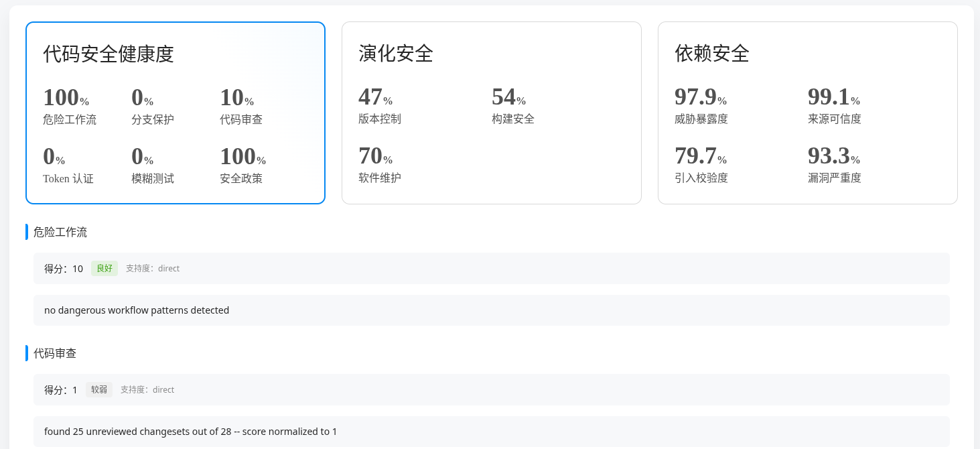Screen dimensions: 980x449
Task: Click the 漏洞严重度 93.3% metric
Action: pyautogui.click(x=834, y=165)
